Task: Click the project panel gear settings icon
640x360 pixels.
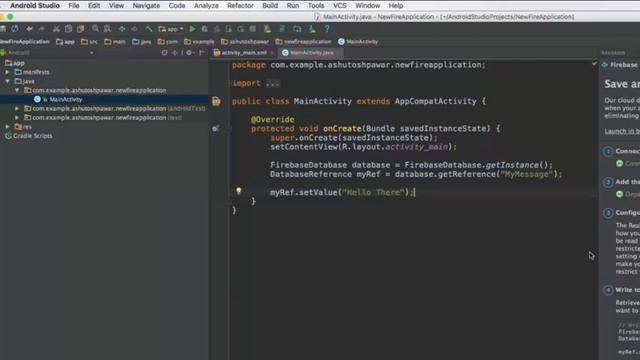Action: [189, 53]
